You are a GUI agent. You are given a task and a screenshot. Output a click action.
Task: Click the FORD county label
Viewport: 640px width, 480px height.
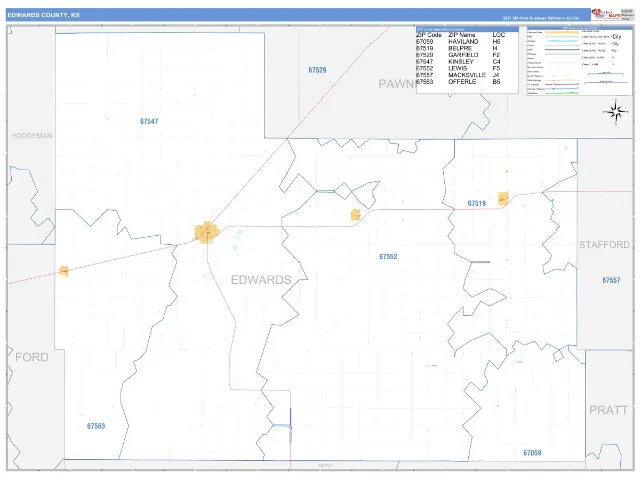[32, 357]
